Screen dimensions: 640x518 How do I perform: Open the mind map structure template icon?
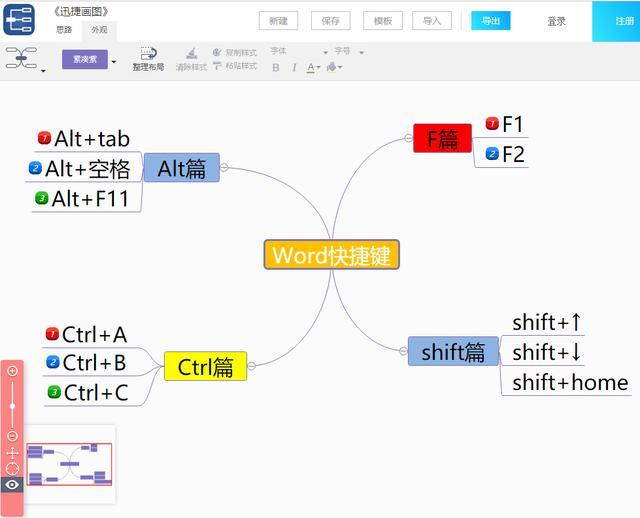21,58
